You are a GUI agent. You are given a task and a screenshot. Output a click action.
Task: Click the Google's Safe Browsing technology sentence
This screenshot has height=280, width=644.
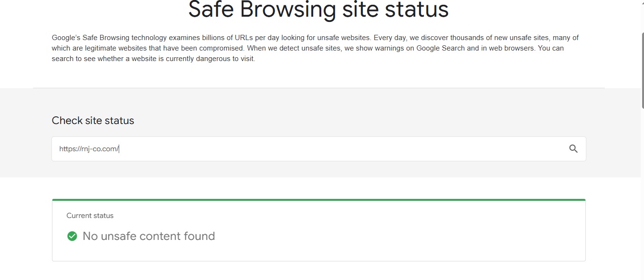[211, 37]
